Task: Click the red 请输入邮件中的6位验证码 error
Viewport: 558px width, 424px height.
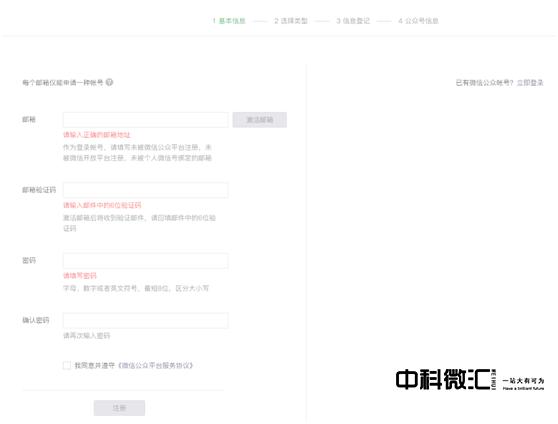Action: 102,205
